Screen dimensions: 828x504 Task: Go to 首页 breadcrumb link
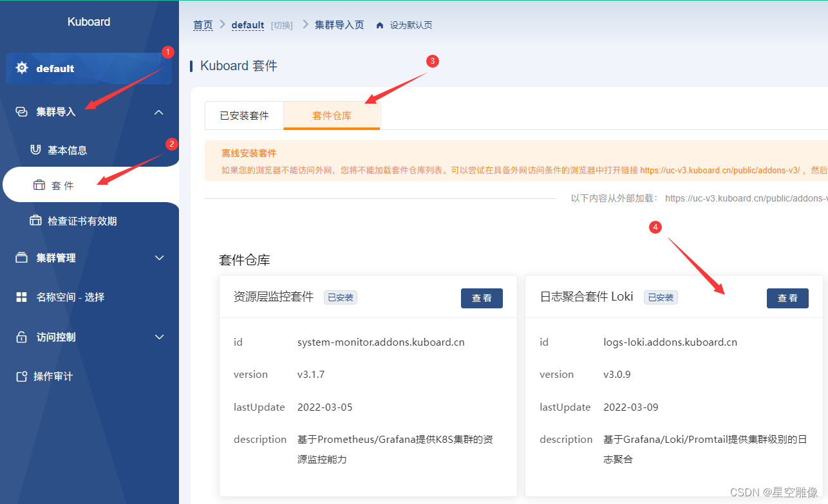tap(203, 25)
